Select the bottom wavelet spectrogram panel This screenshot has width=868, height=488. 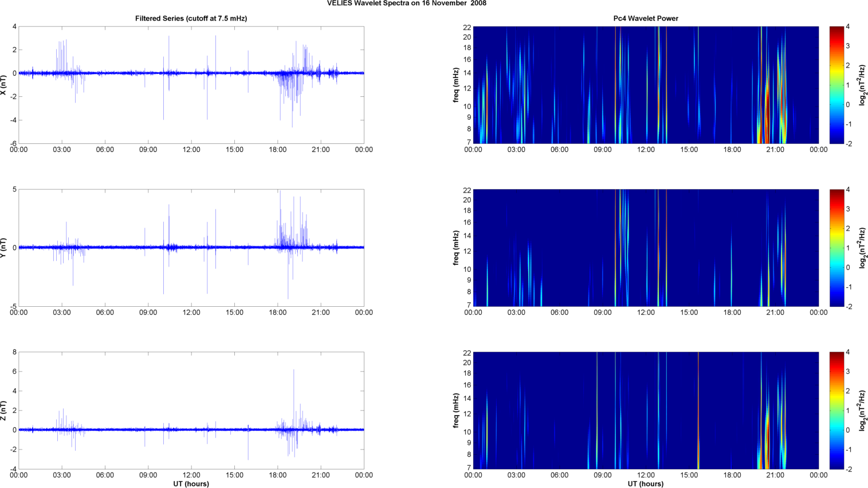646,411
